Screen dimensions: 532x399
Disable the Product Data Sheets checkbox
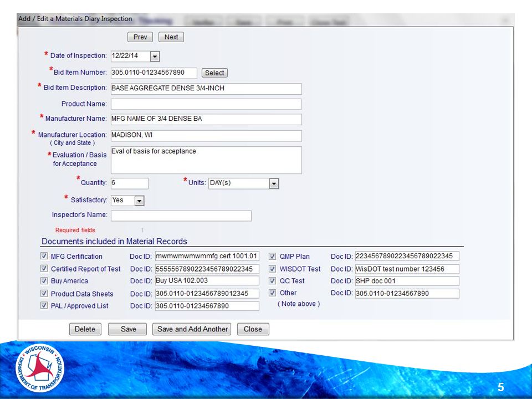(x=44, y=293)
